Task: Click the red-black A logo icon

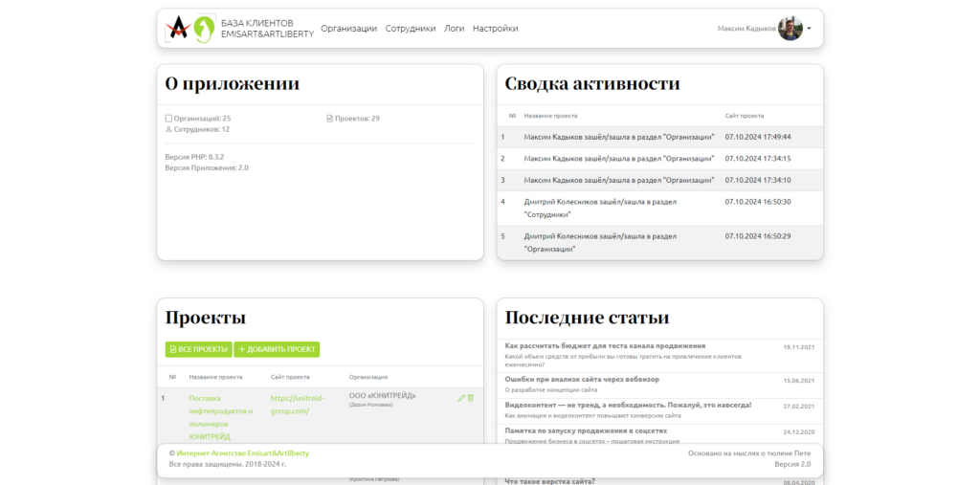Action: (x=177, y=28)
